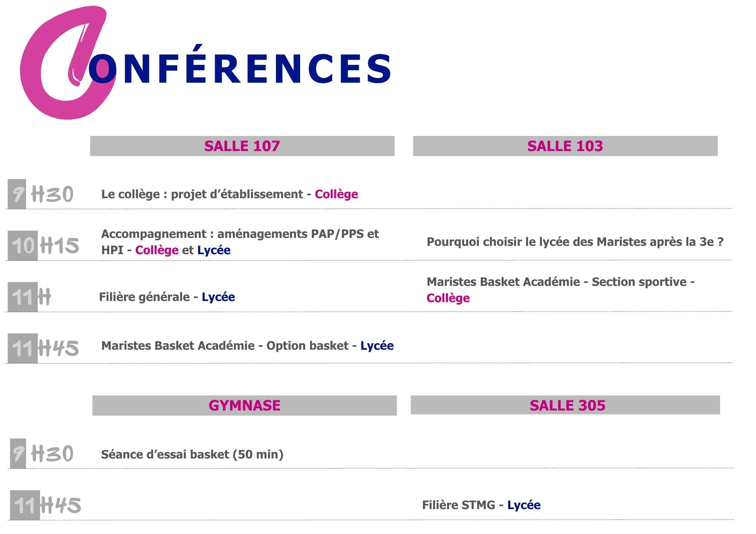Image resolution: width=756 pixels, height=534 pixels.
Task: Select the SALLE 305 header
Action: point(567,405)
